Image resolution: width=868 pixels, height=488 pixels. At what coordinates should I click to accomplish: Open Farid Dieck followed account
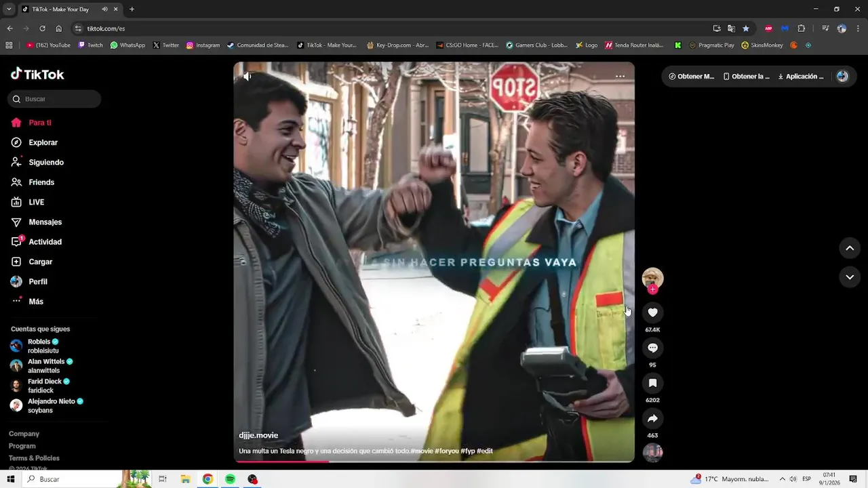pos(41,386)
